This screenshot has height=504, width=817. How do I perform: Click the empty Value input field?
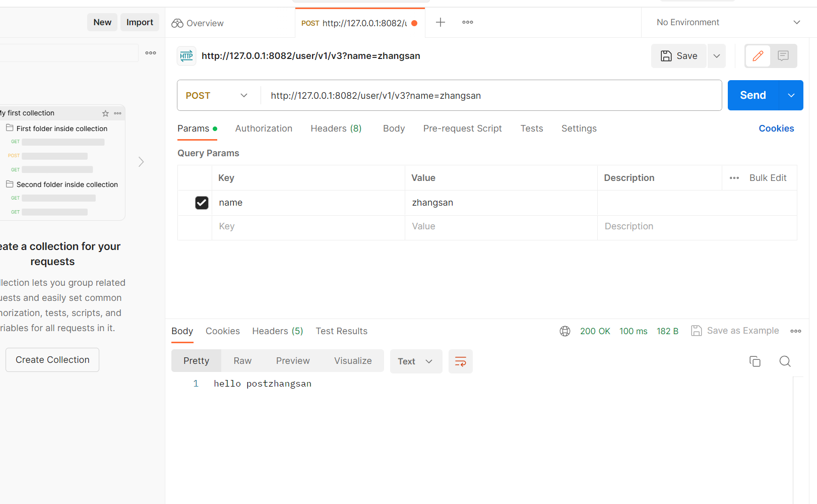[x=501, y=227]
